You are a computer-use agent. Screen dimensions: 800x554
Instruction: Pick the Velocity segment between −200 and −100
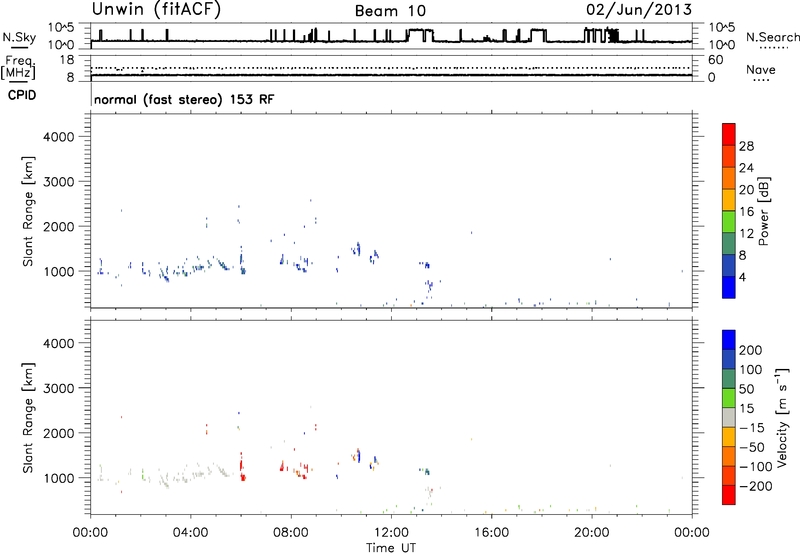pos(729,476)
